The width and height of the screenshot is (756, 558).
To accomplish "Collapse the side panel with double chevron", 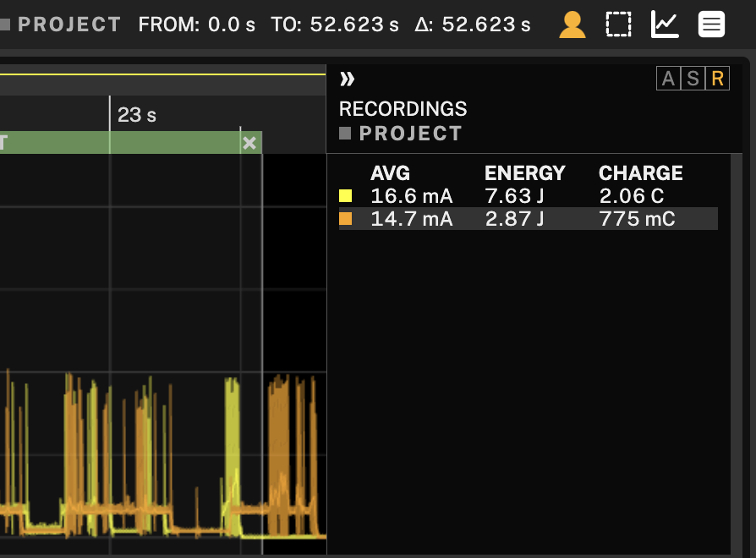I will pos(347,79).
